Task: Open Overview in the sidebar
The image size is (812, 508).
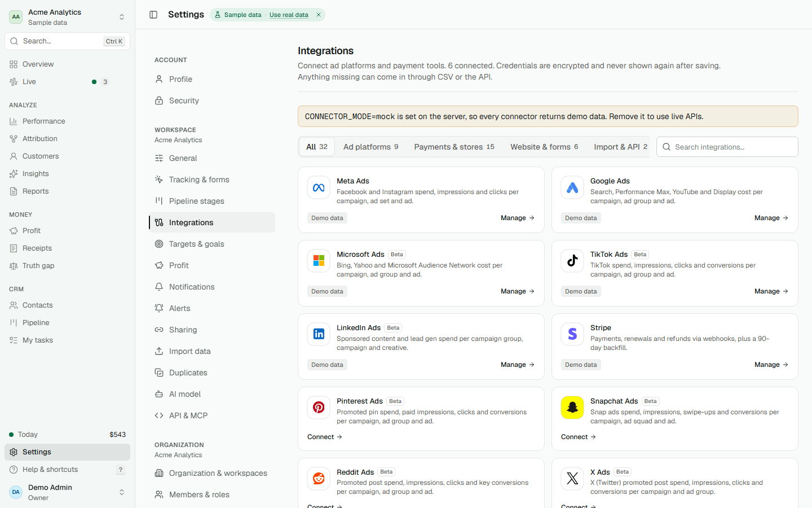Action: pos(67,64)
